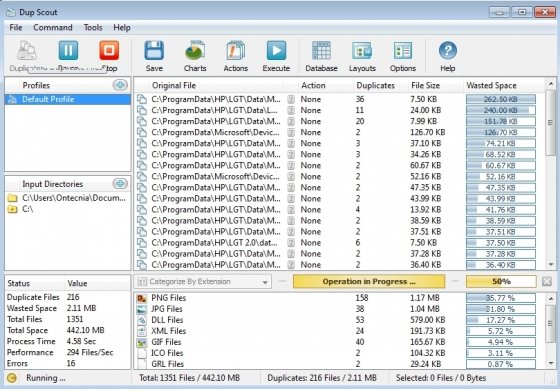Open the File menu

[16, 28]
